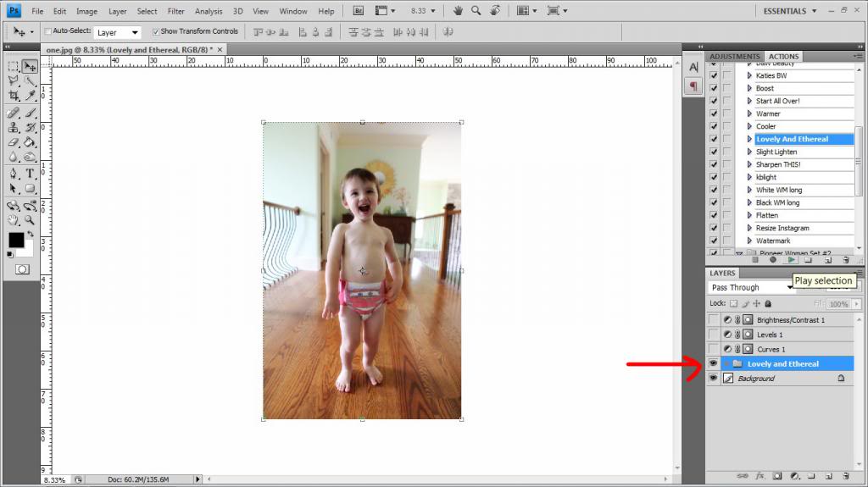Click the Rotate View tool in application bar
The image size is (868, 487).
click(495, 10)
